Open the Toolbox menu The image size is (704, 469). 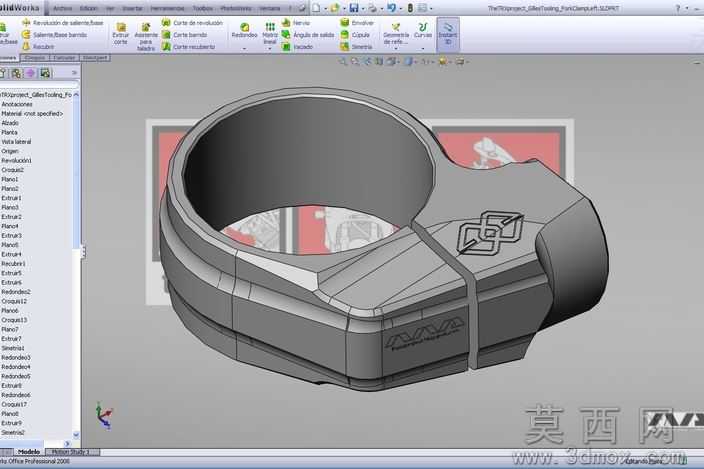coord(202,9)
